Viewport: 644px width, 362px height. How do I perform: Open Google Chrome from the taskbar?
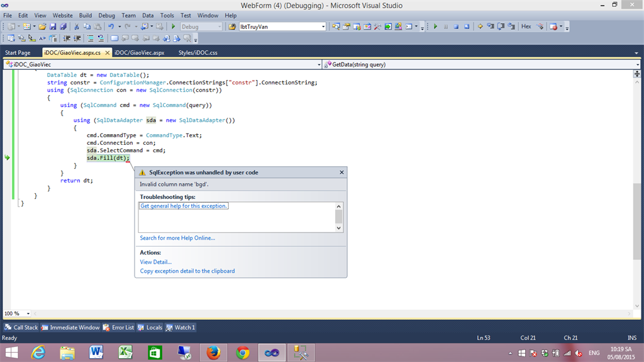243,353
